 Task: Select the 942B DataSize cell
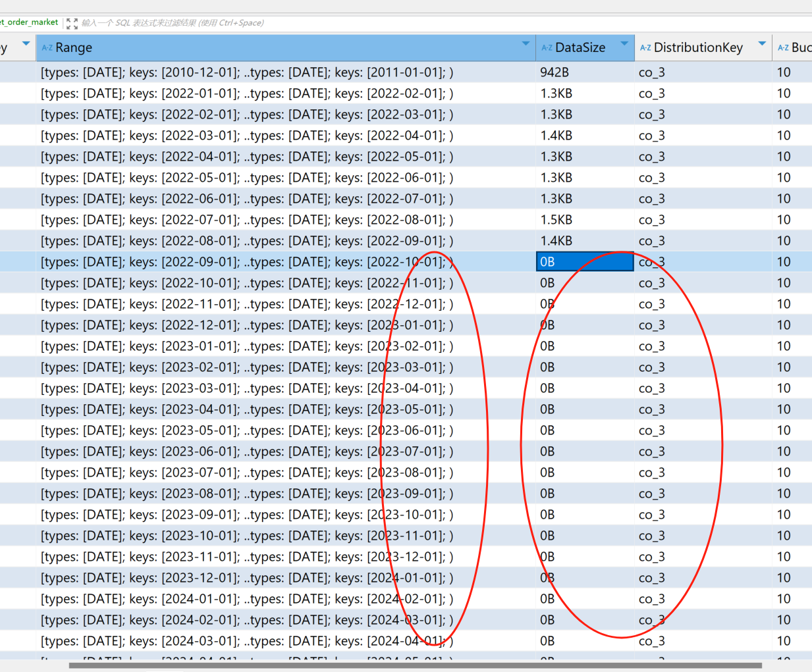(584, 72)
